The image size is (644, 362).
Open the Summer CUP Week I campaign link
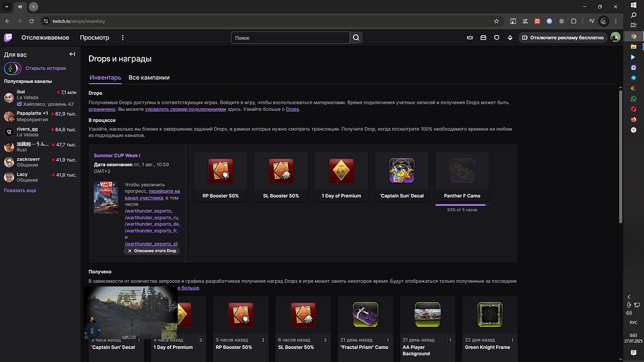click(x=117, y=155)
